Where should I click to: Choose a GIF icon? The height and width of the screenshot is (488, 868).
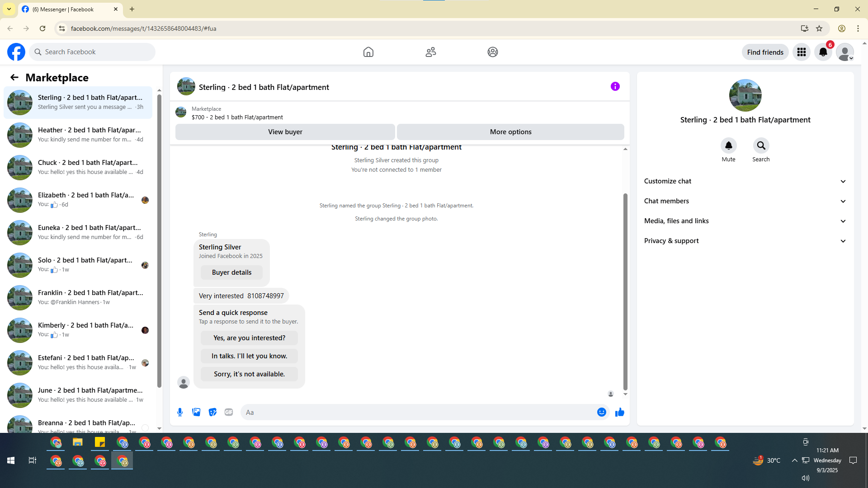pos(229,412)
